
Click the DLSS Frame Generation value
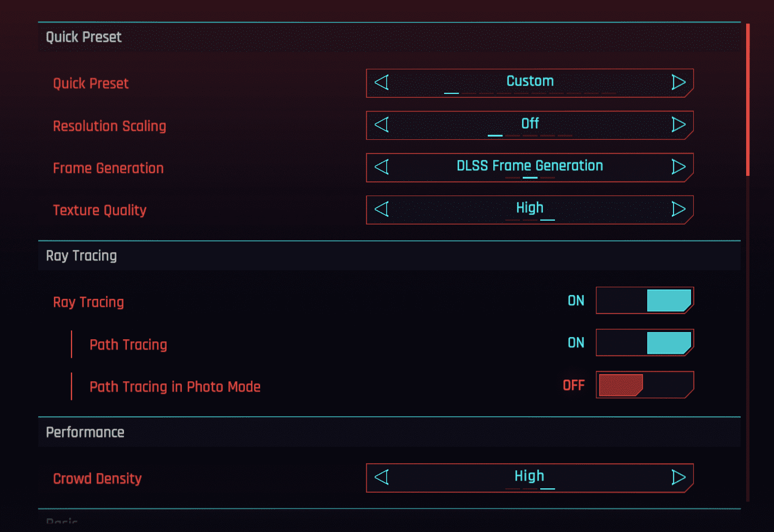click(529, 166)
